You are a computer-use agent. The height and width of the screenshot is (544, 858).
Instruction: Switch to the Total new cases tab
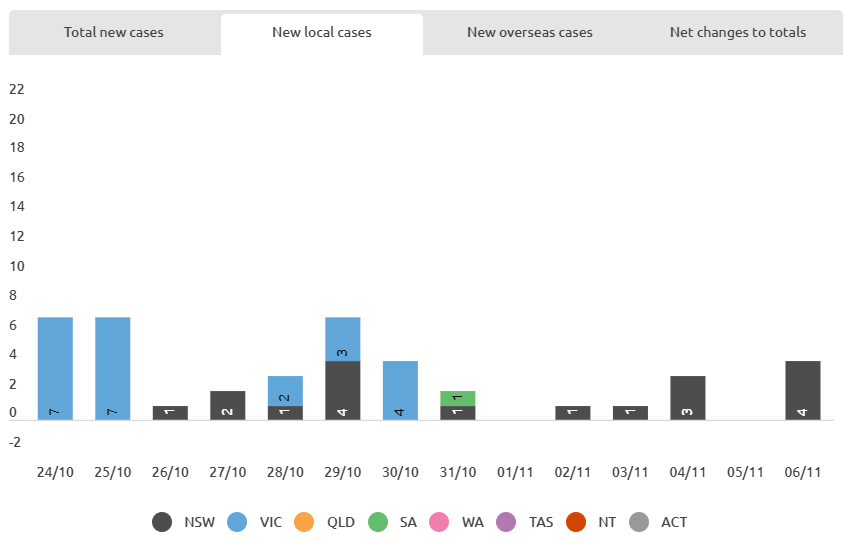point(114,33)
